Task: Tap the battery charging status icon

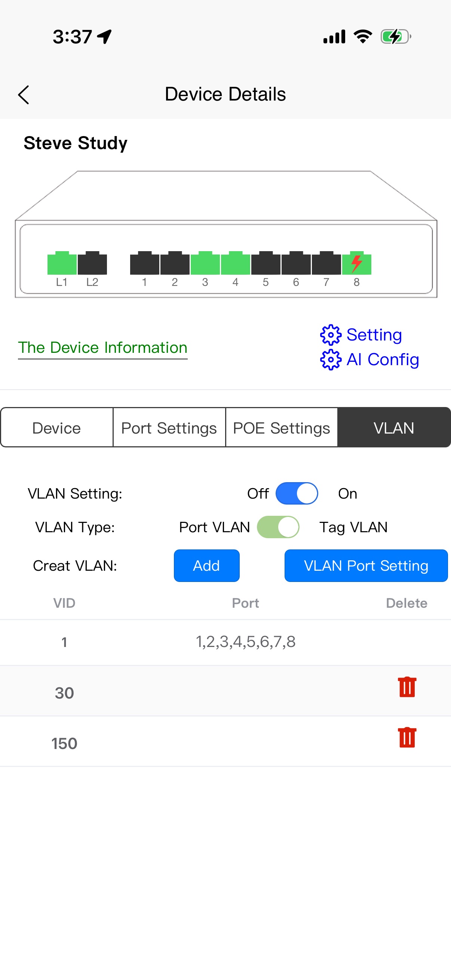Action: click(395, 37)
